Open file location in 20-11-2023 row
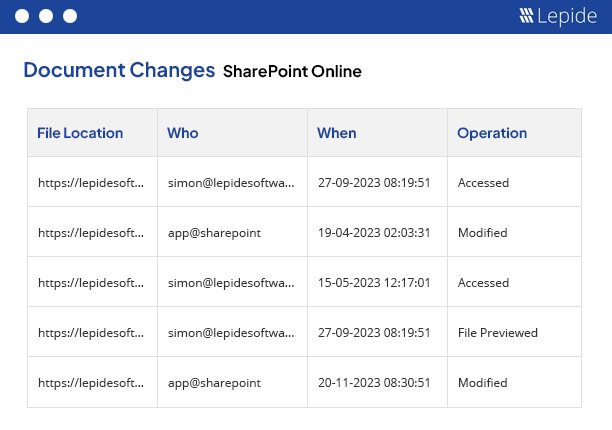The height and width of the screenshot is (430, 612). point(91,383)
